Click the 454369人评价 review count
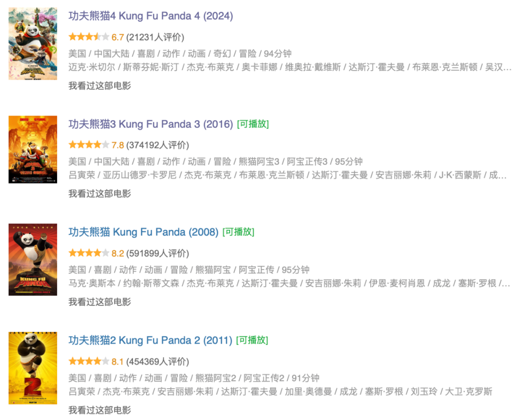522x420 pixels. (158, 362)
